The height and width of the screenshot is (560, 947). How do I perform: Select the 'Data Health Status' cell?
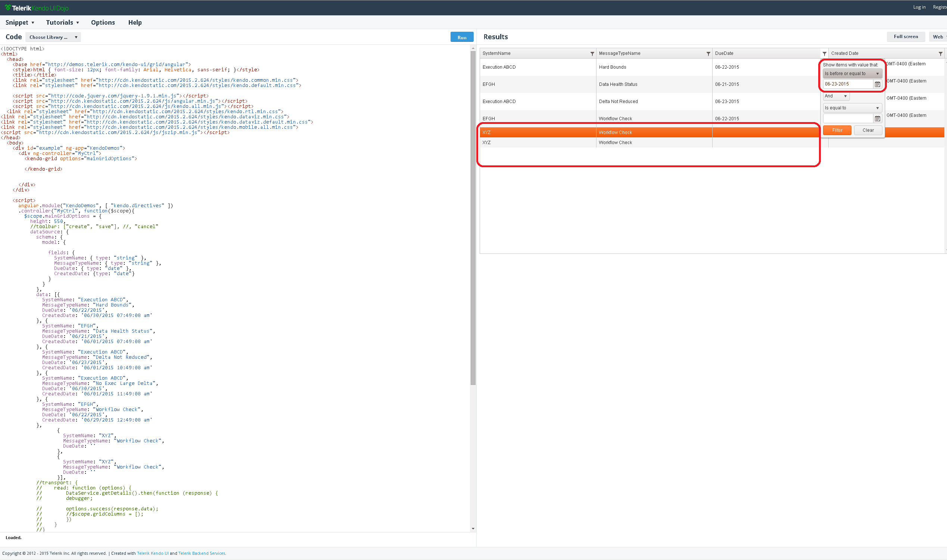click(654, 84)
